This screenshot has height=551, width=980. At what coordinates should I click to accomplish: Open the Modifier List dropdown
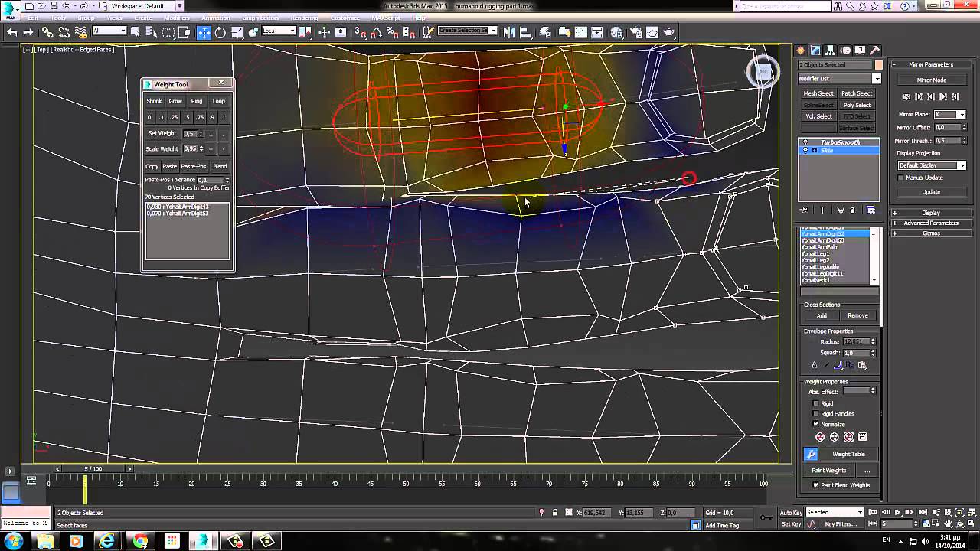click(840, 79)
